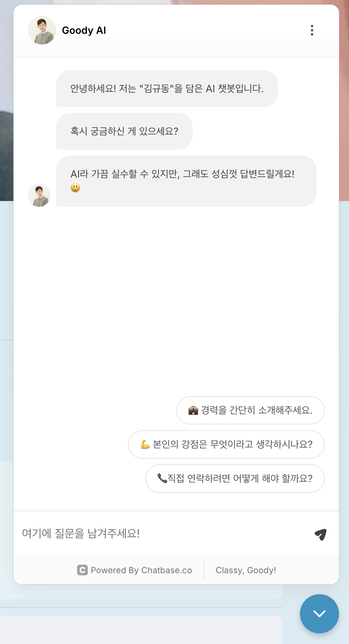
Task: Open the 'Powered By Chatbase.co' link
Action: [135, 570]
